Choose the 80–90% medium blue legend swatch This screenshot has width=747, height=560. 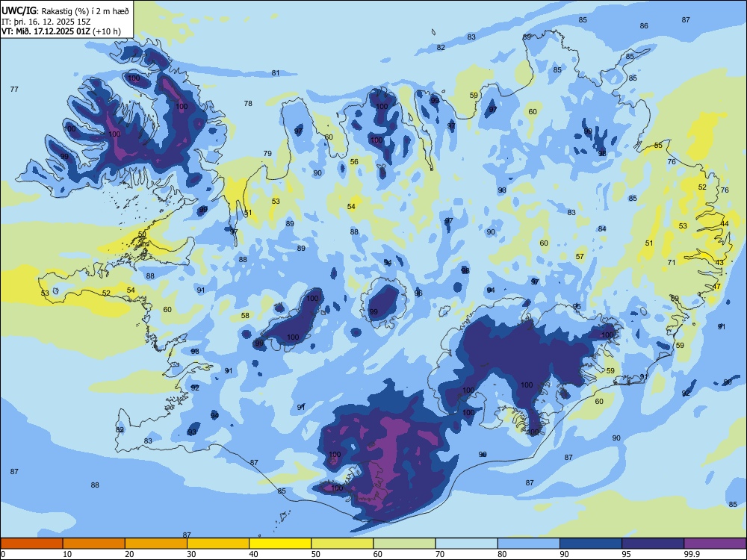[528, 544]
